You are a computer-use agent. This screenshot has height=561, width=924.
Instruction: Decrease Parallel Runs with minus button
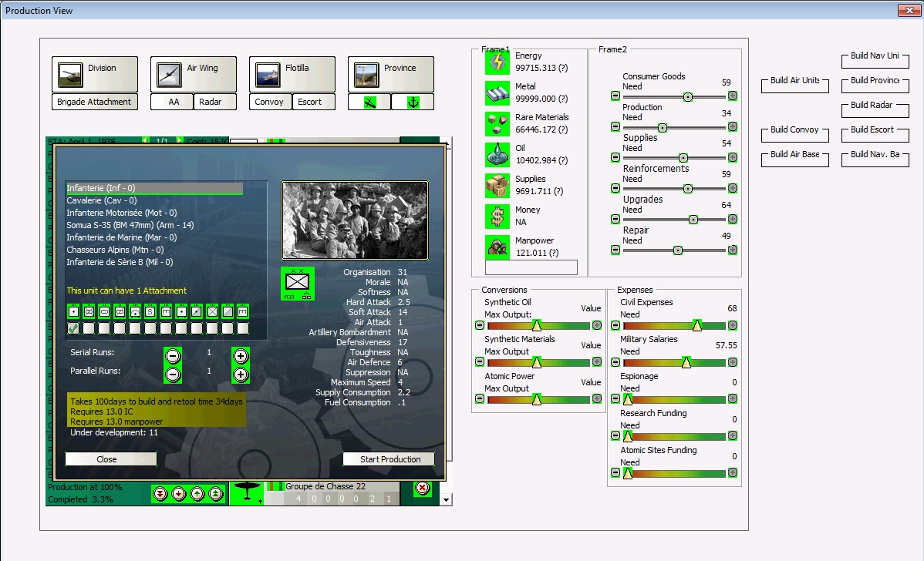click(173, 374)
